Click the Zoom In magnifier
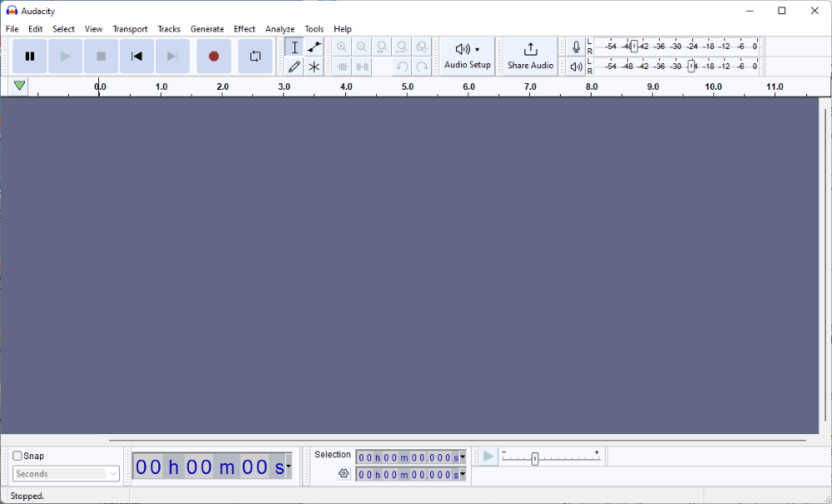Viewport: 832px width, 504px height. [x=342, y=47]
